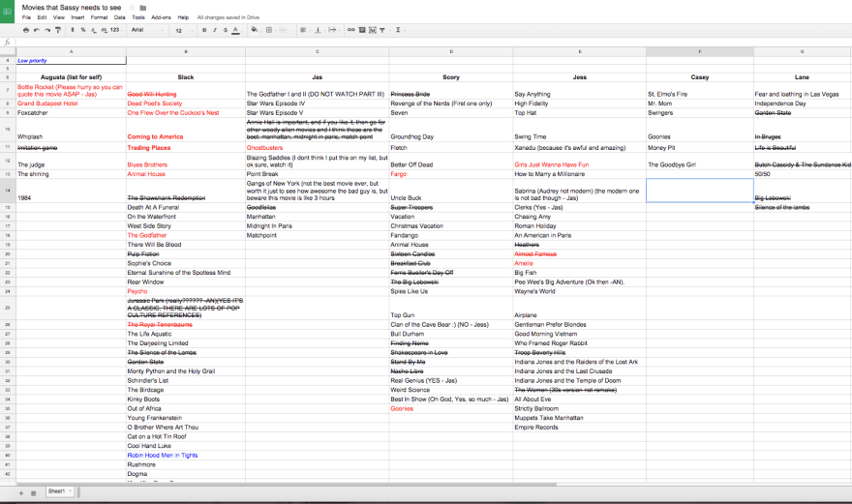Toggle italic text formatting

214,30
